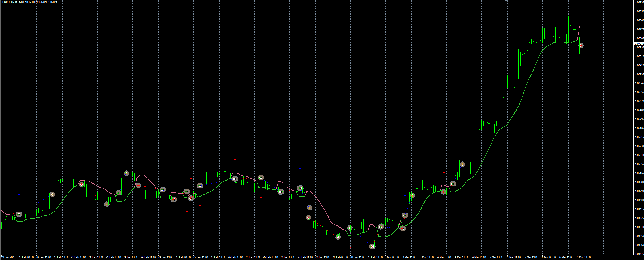Click the 25 Feb 19:00 time axis label
644x260 pixels.
pyautogui.click(x=218, y=257)
